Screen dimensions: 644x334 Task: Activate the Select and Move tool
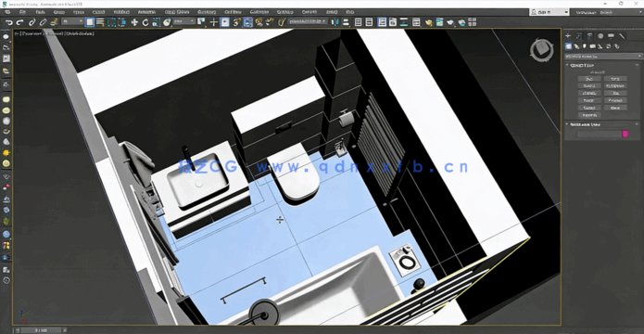point(134,22)
